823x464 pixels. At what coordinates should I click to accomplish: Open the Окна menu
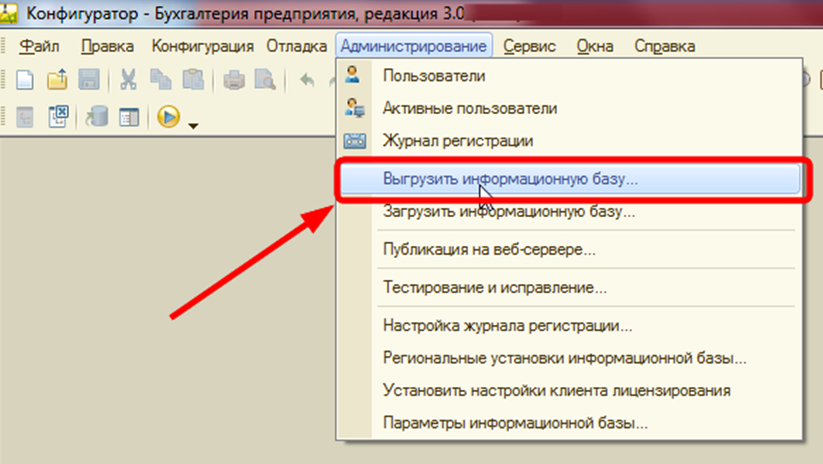coord(595,46)
